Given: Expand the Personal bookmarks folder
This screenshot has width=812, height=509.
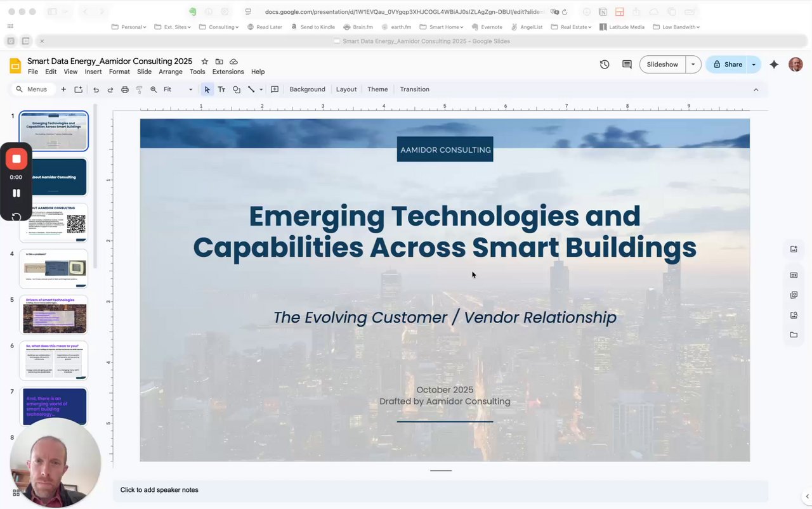Looking at the screenshot, I should [x=129, y=27].
